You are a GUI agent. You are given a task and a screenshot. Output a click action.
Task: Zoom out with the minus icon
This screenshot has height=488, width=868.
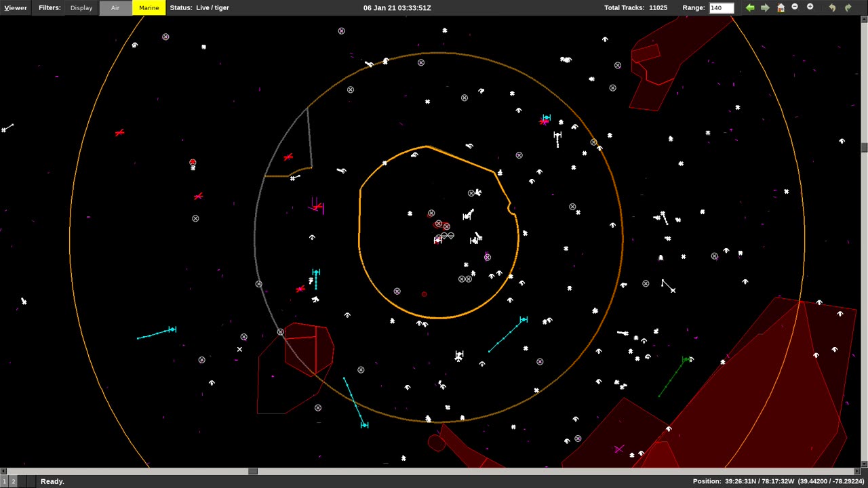pos(795,7)
